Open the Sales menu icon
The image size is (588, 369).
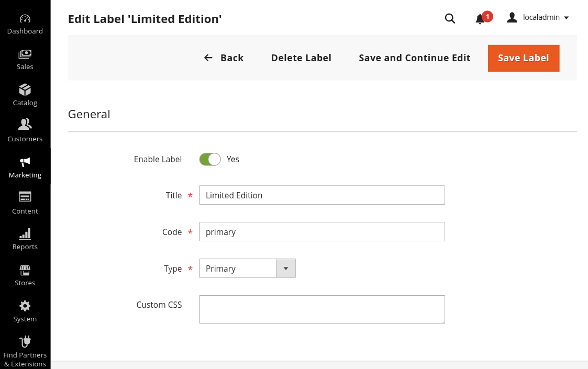point(25,54)
